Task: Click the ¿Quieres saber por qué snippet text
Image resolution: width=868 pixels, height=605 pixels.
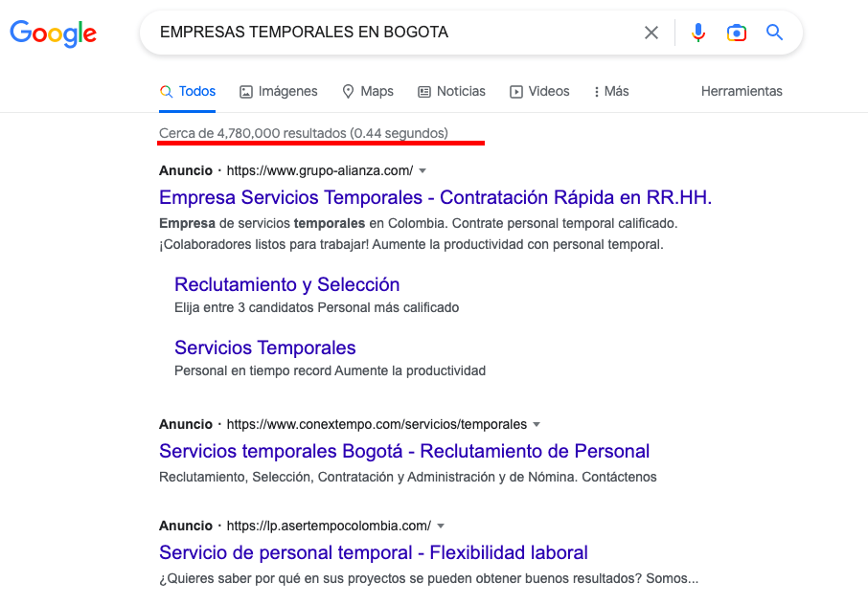Action: [x=428, y=578]
